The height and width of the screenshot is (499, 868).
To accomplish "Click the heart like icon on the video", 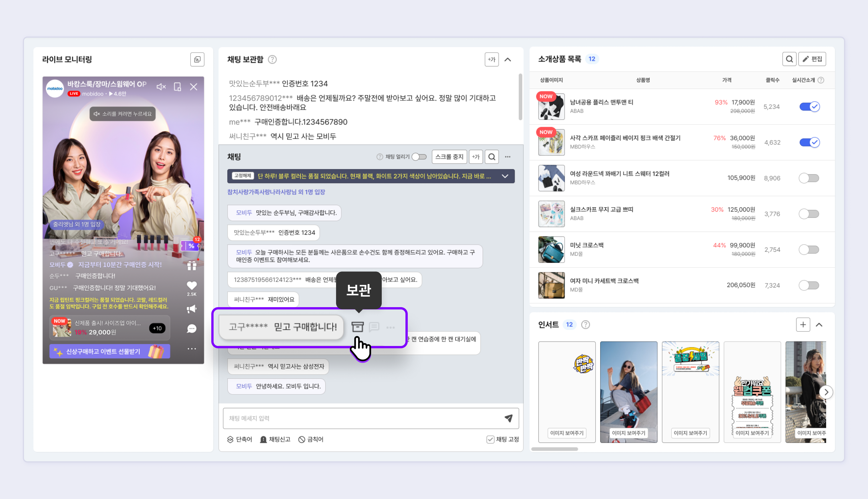I will click(x=192, y=285).
